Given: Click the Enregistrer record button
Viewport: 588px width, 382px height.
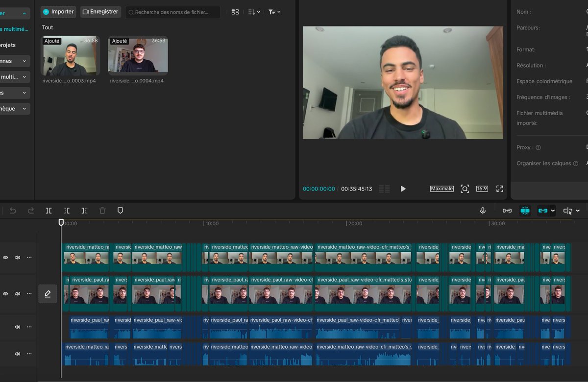Looking at the screenshot, I should pyautogui.click(x=100, y=12).
